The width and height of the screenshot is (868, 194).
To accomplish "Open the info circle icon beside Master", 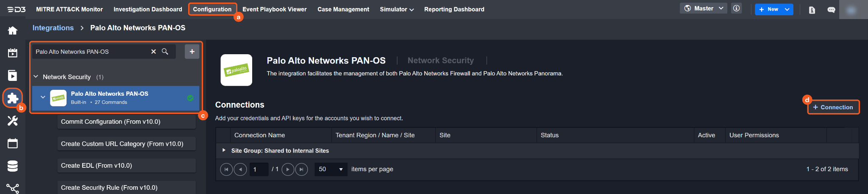I will point(737,8).
